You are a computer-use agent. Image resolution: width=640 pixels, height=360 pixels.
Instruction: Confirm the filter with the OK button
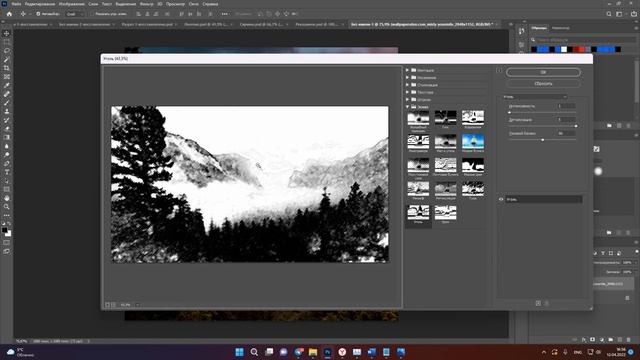(543, 72)
